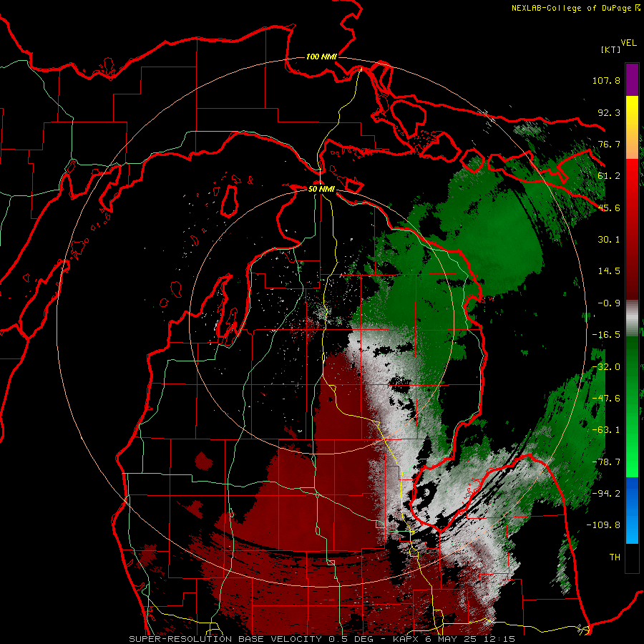644x644 pixels.
Task: Select the 61.2 legend value
Action: (609, 176)
